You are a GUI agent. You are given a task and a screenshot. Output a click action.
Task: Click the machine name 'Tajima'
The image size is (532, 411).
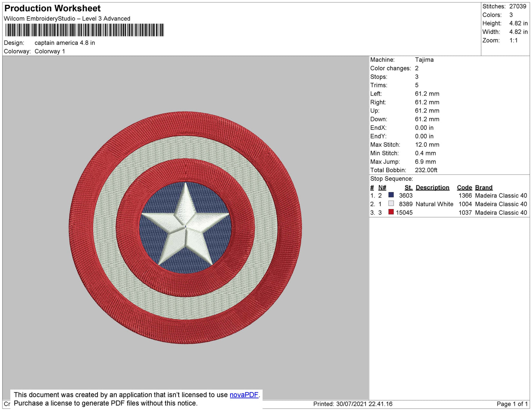click(424, 60)
